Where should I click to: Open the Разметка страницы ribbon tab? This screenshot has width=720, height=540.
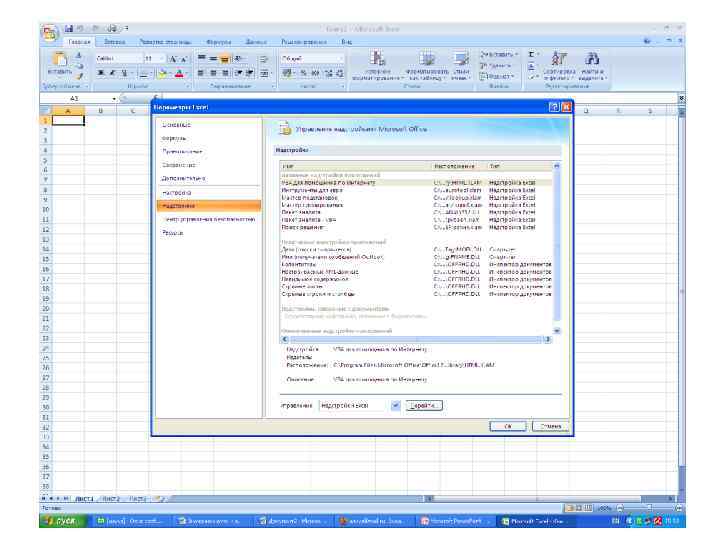[x=165, y=42]
